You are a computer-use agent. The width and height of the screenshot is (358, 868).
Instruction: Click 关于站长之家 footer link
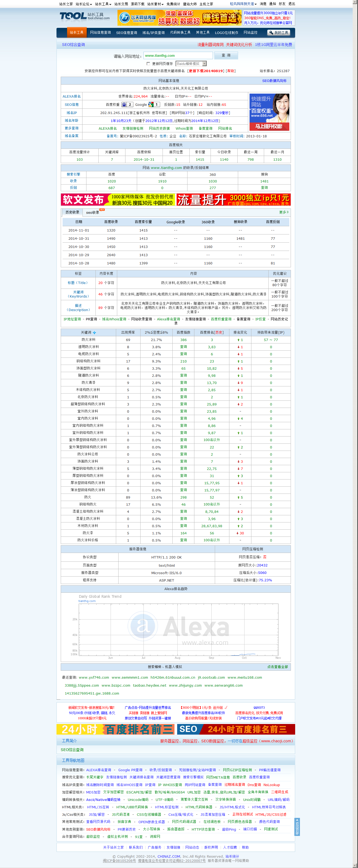click(113, 847)
